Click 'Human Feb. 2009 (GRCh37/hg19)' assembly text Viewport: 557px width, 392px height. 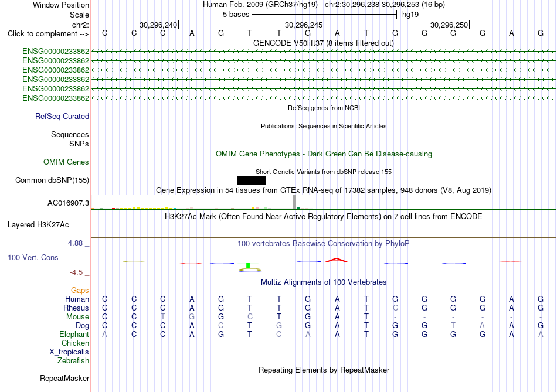coord(260,5)
